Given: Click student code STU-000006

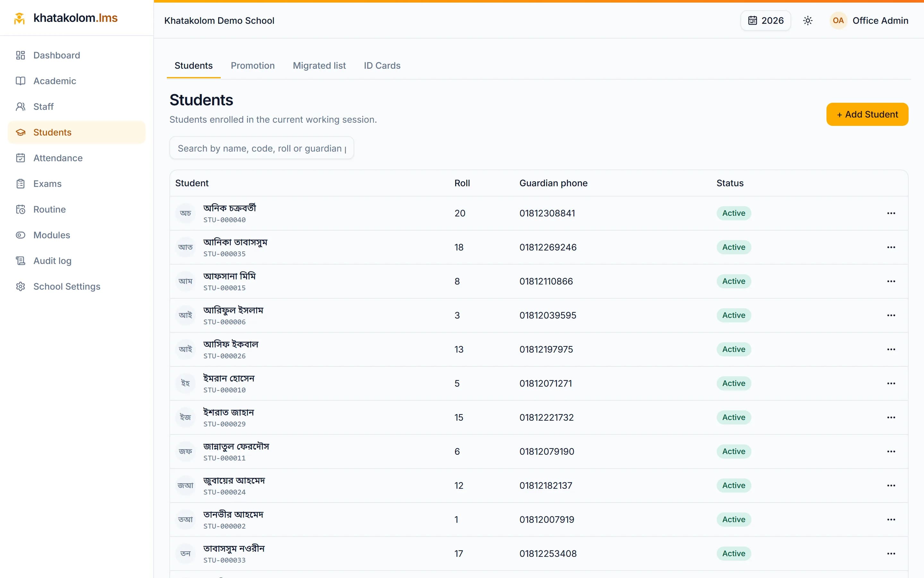Looking at the screenshot, I should pyautogui.click(x=225, y=322).
